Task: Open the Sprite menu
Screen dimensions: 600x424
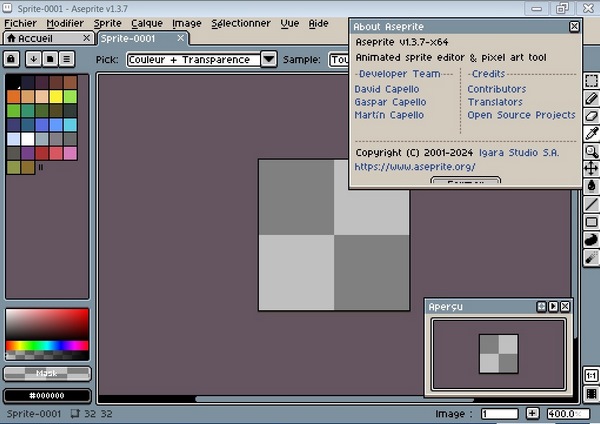Action: (x=108, y=23)
